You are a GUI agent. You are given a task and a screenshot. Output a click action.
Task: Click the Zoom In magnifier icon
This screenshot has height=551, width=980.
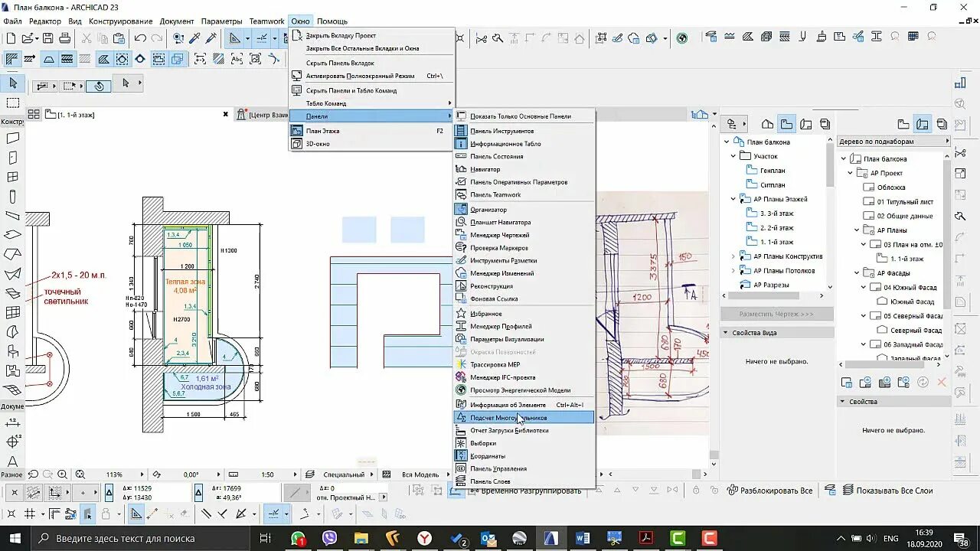[x=63, y=474]
